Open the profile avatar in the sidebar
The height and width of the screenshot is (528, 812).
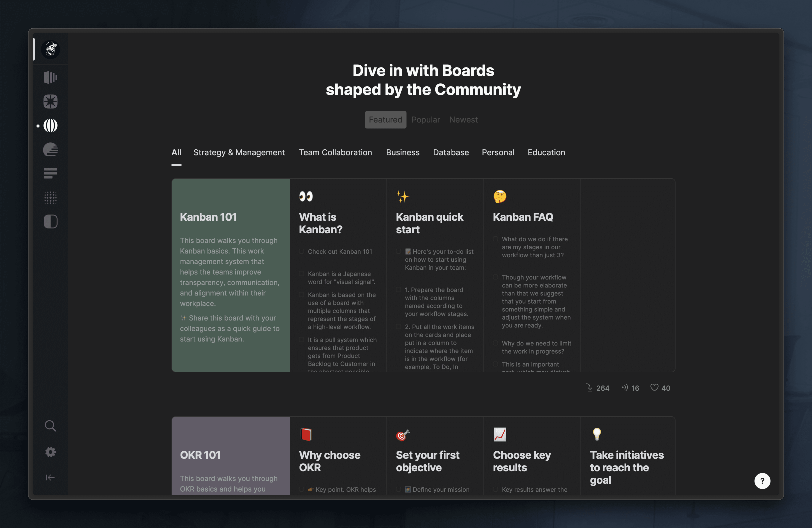[50, 49]
